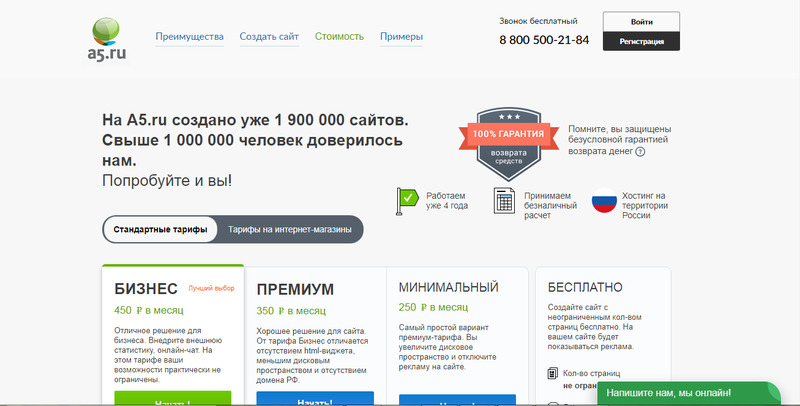800x406 pixels.
Task: Select the Стандартные тарифы tab
Action: pyautogui.click(x=160, y=230)
